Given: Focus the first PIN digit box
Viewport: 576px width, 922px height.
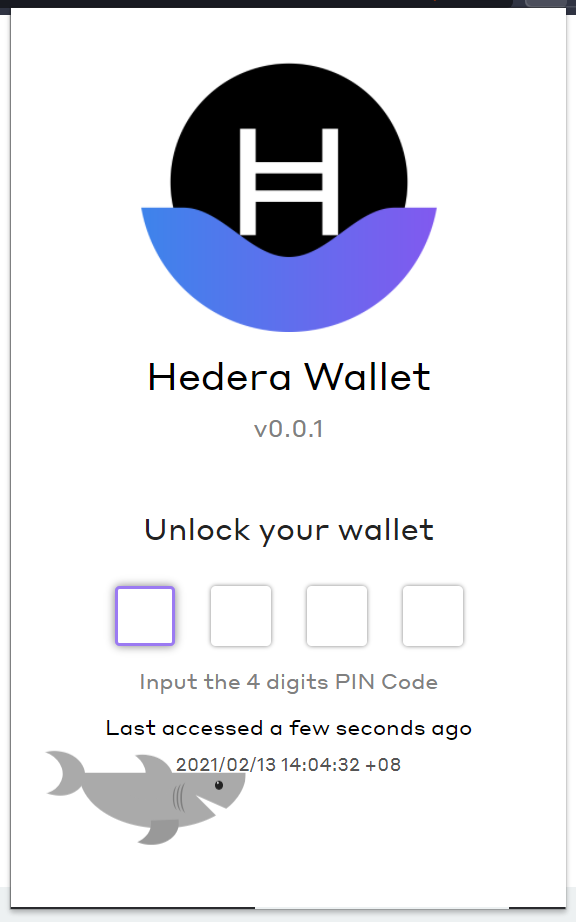Looking at the screenshot, I should pos(145,616).
